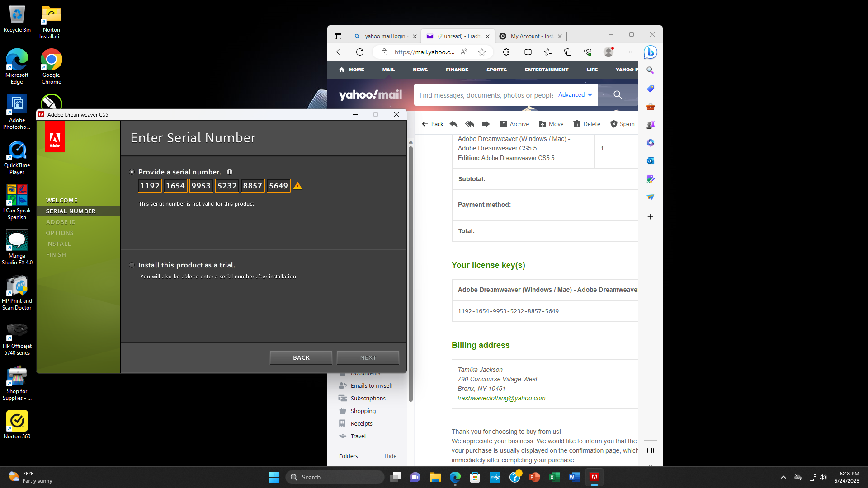Open Bing chat icon in Edge sidebar
Viewport: 868px width, 488px height.
650,52
